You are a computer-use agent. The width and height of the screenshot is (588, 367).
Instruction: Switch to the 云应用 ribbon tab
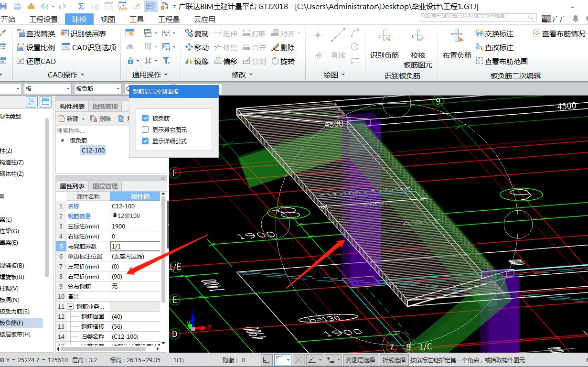tap(204, 19)
